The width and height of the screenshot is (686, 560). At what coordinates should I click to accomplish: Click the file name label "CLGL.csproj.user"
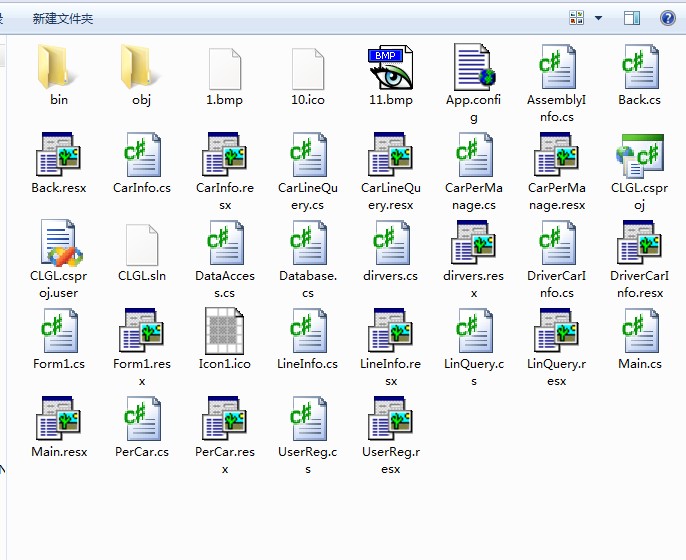(59, 284)
